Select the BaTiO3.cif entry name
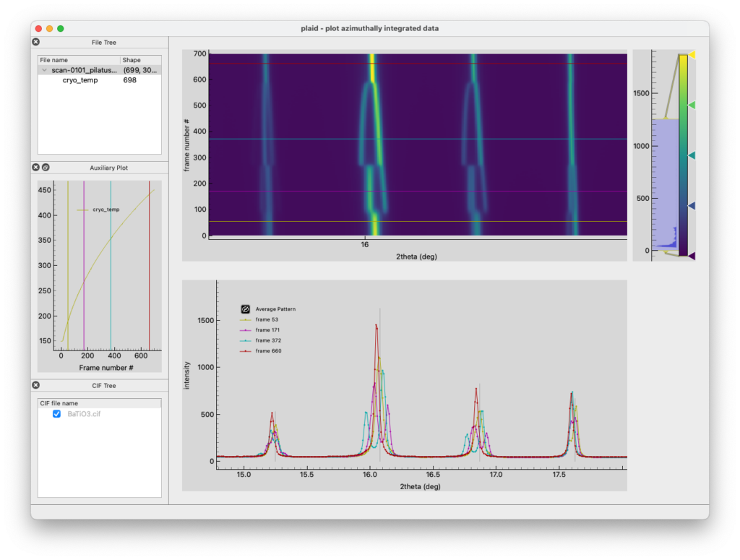 point(84,414)
